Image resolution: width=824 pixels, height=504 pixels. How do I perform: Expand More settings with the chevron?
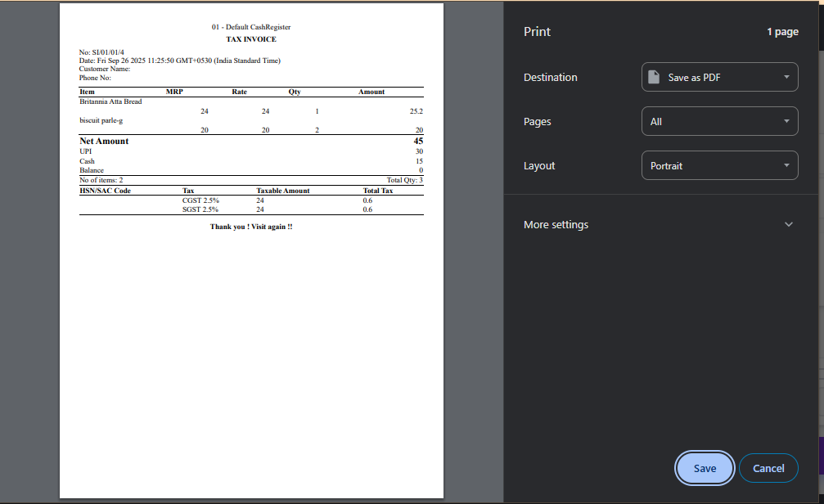[788, 225]
